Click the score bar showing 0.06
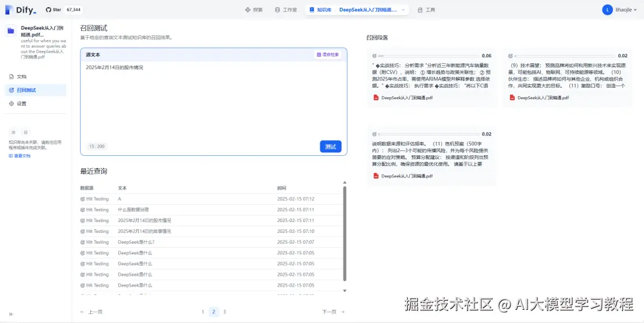 tap(428, 56)
